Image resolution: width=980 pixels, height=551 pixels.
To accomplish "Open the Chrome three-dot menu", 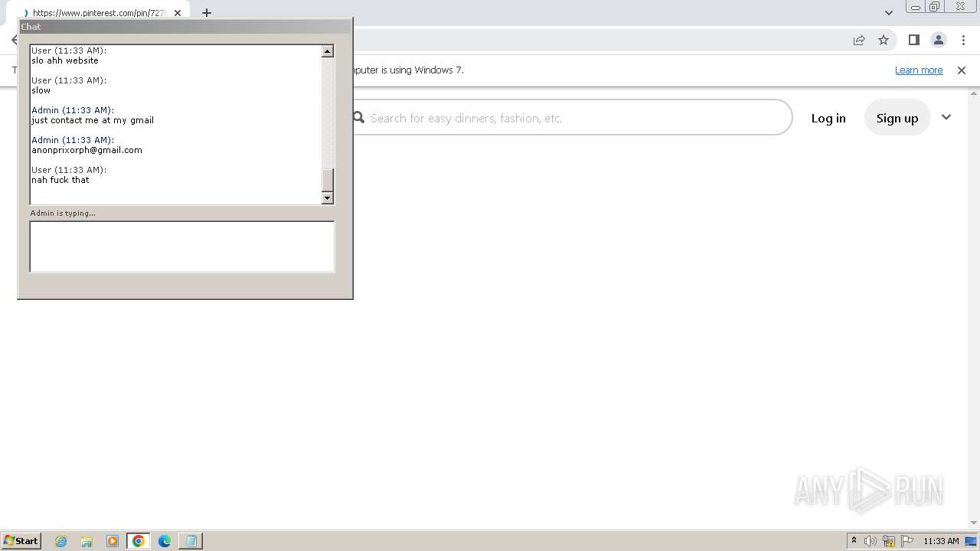I will pos(963,40).
